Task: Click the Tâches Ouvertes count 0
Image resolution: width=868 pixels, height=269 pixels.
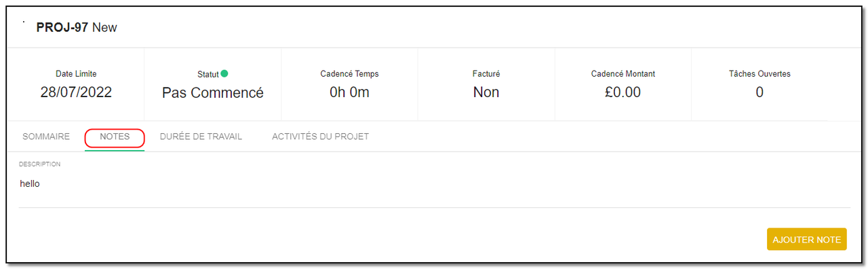Action: [x=759, y=92]
